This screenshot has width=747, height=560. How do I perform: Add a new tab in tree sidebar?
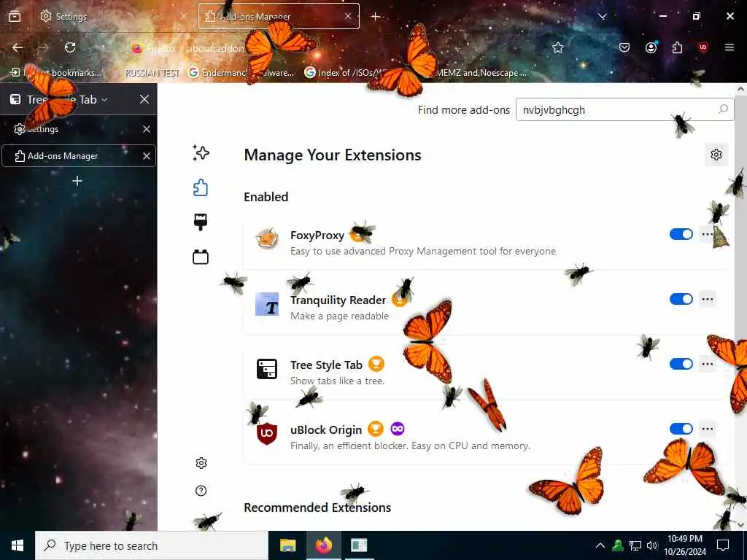(77, 181)
